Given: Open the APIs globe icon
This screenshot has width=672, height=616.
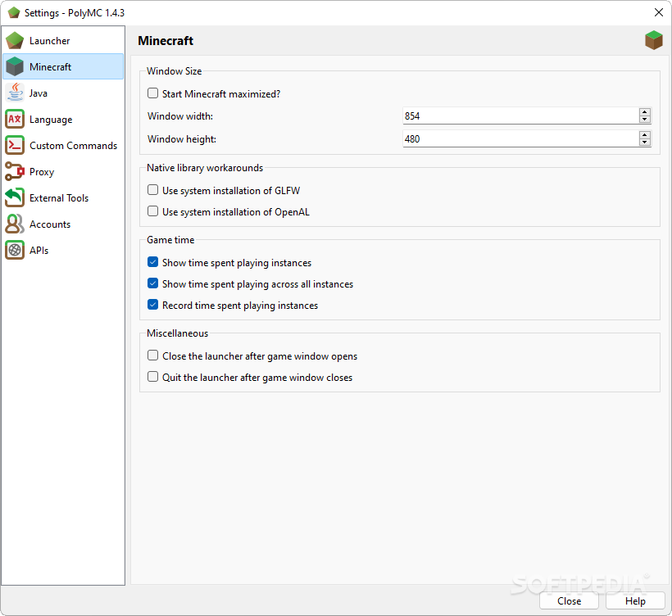Looking at the screenshot, I should point(15,250).
